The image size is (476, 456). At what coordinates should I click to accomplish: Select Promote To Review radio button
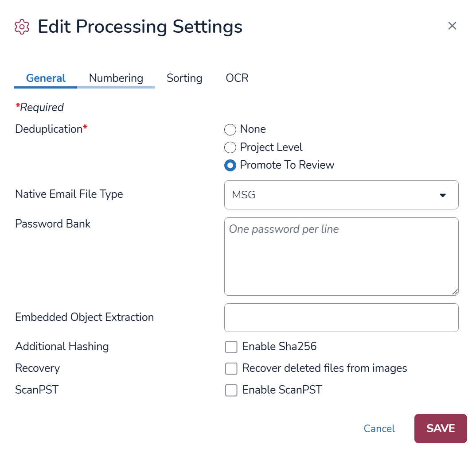pos(230,165)
